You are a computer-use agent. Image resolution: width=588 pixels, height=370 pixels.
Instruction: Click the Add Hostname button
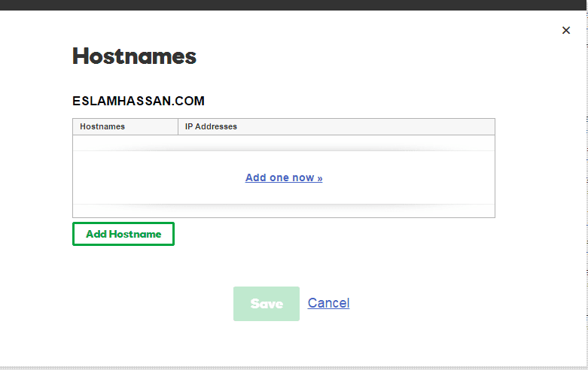[x=123, y=234]
